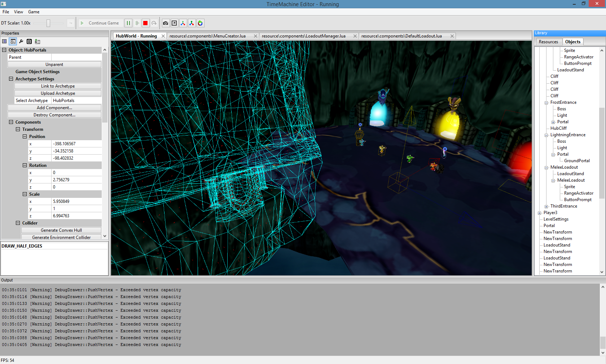Select the translate gizmo tool icon
The image size is (606, 364).
pos(183,23)
